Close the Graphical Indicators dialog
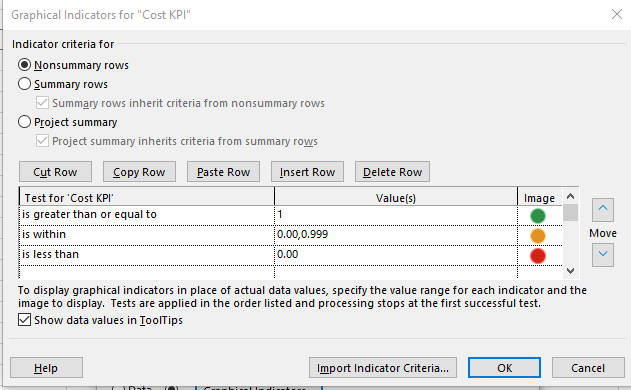This screenshot has height=390, width=631. tap(617, 14)
